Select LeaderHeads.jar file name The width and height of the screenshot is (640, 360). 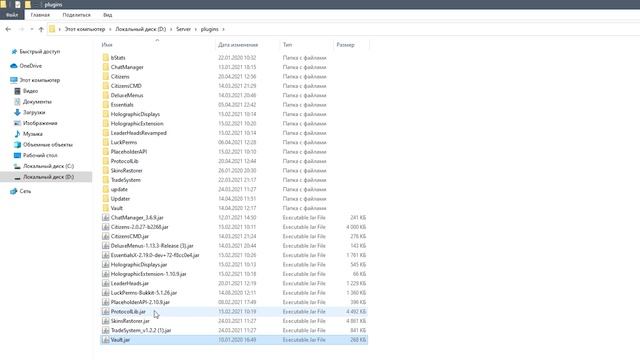(129, 283)
